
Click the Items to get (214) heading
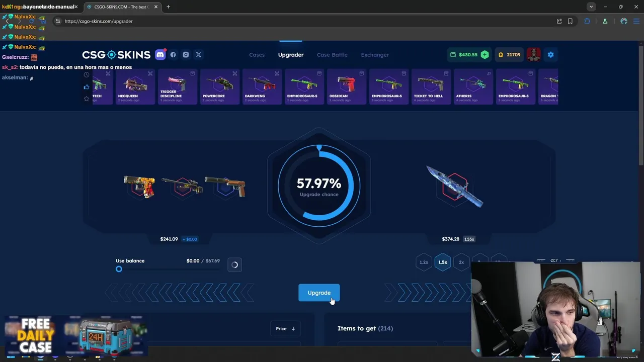tap(365, 328)
